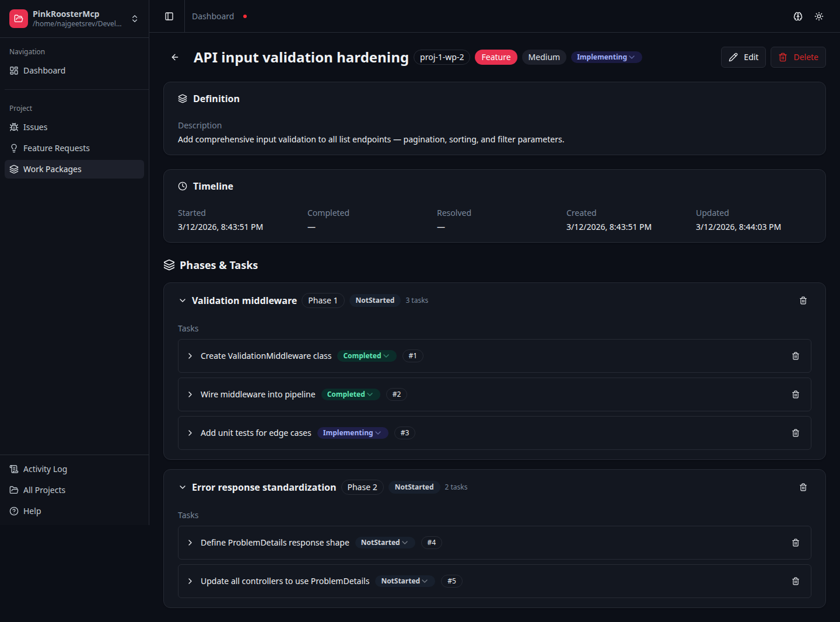Screen dimensions: 840x622
Task: Delete the Create ValidationMiddleware class task
Action: tap(796, 356)
